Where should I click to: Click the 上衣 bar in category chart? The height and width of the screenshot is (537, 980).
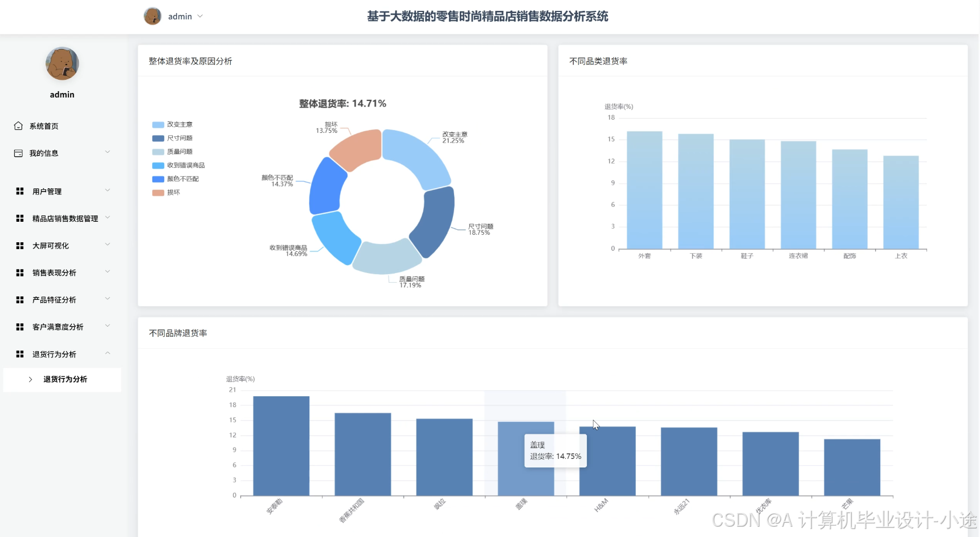(x=901, y=202)
